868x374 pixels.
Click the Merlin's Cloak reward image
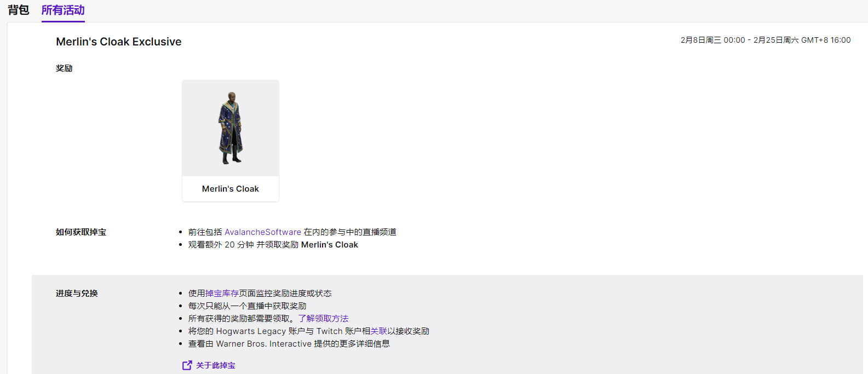point(231,128)
